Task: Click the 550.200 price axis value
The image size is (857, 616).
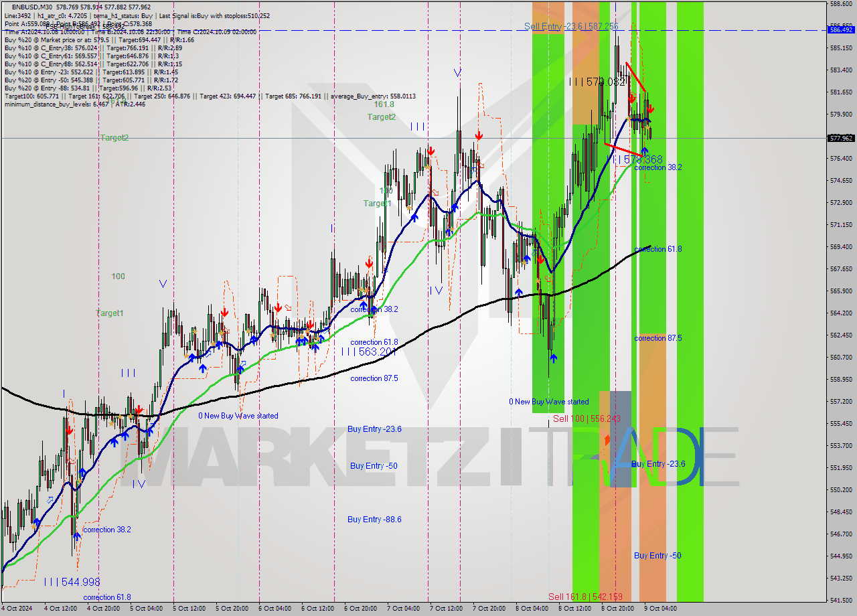Action: point(841,489)
